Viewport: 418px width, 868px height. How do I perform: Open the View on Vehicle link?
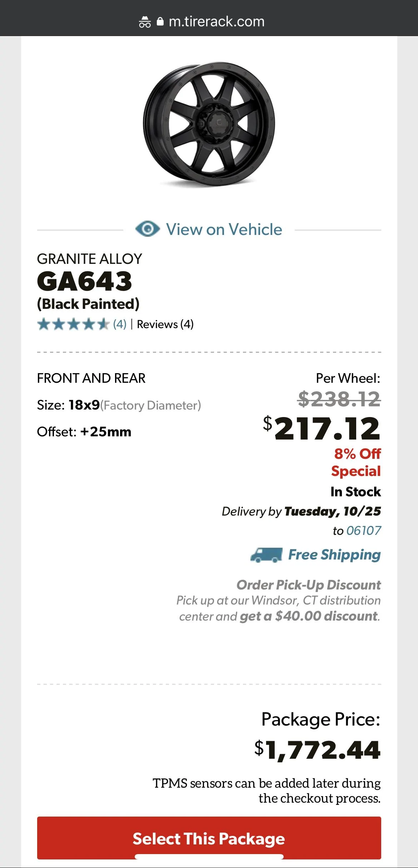(x=224, y=229)
